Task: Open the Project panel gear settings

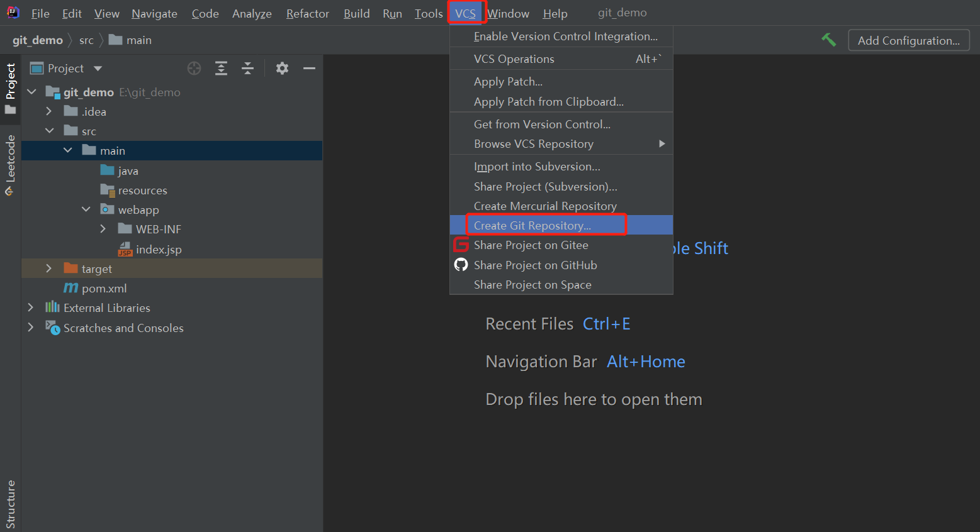Action: pos(282,69)
